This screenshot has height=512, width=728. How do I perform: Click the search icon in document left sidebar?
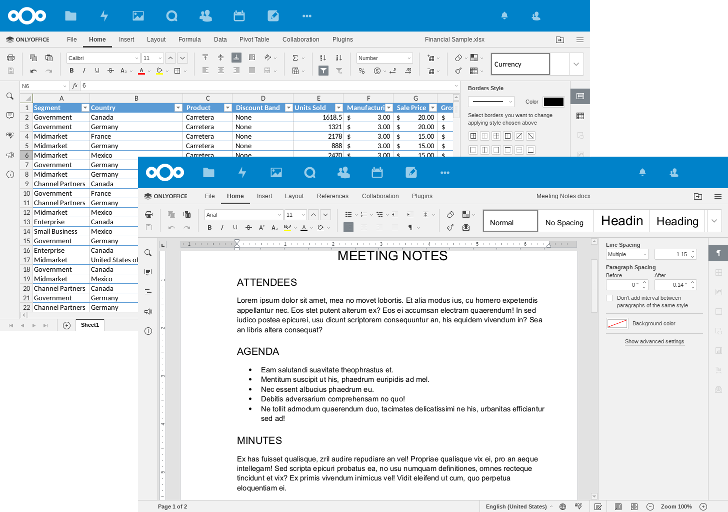(148, 253)
